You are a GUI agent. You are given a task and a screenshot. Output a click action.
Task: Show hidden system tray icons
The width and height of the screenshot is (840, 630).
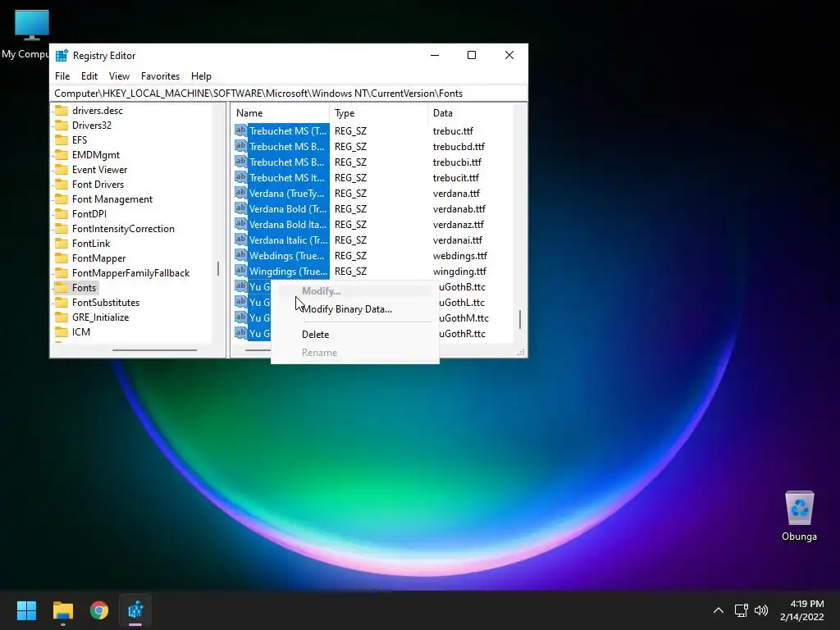[719, 610]
